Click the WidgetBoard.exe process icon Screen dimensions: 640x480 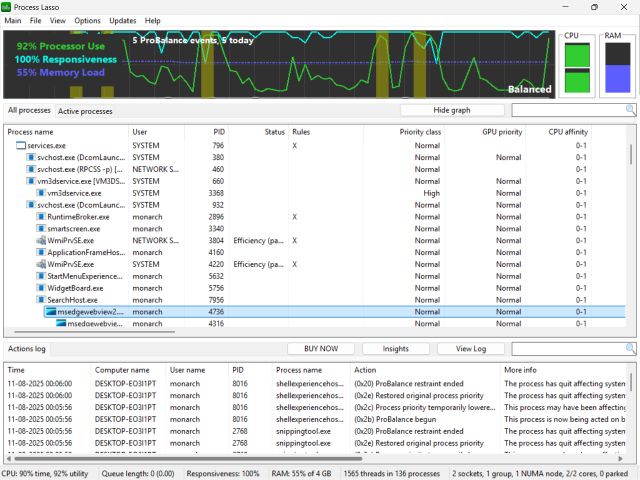tap(41, 288)
